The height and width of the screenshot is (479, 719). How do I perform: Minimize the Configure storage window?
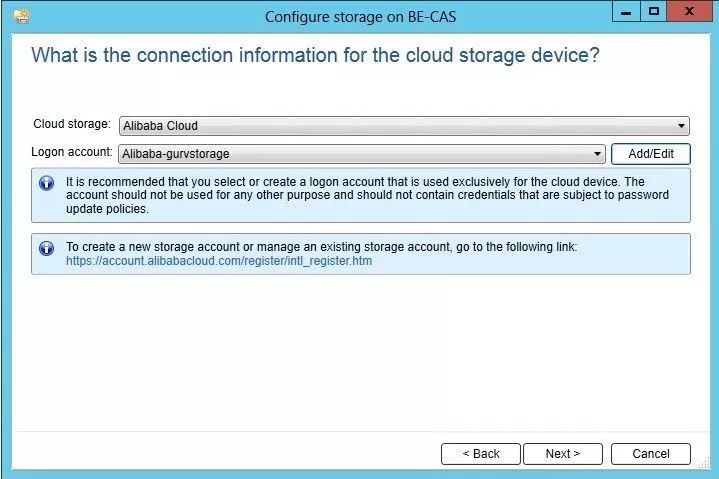click(x=628, y=12)
